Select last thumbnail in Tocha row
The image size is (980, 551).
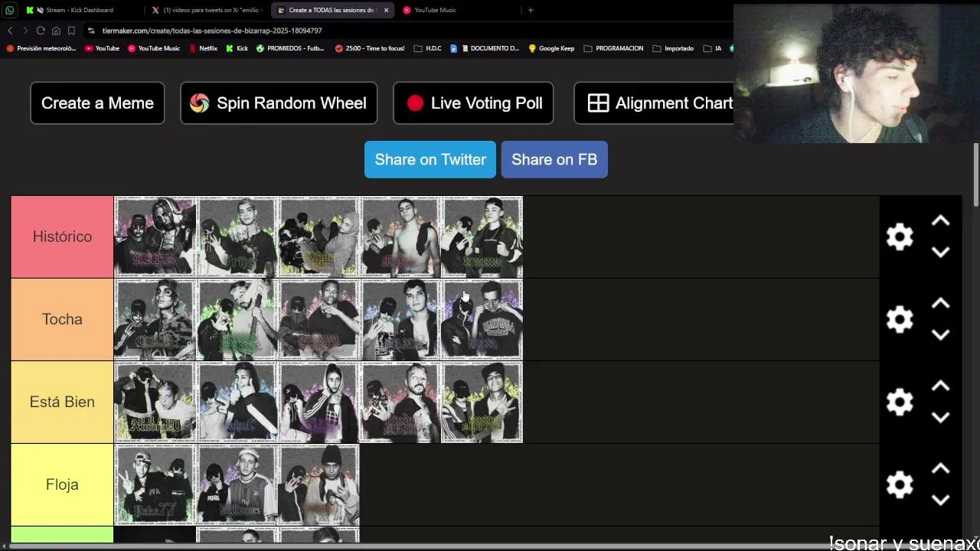click(x=483, y=319)
